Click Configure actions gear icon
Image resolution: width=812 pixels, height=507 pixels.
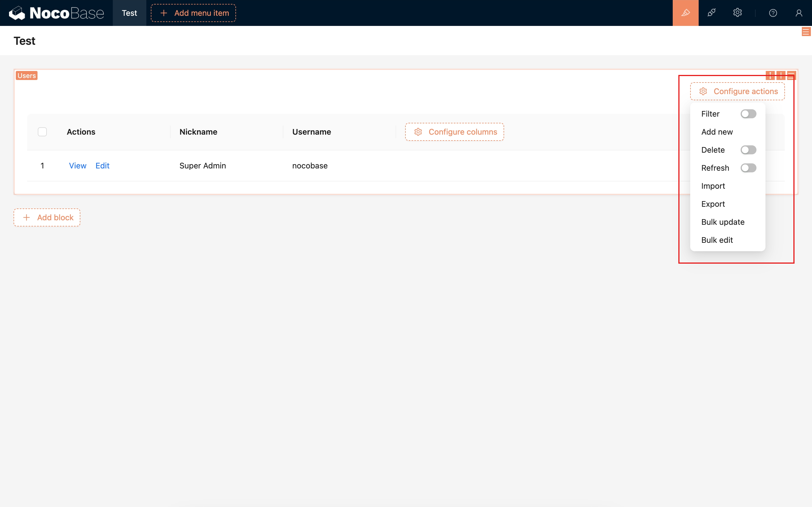pos(703,91)
